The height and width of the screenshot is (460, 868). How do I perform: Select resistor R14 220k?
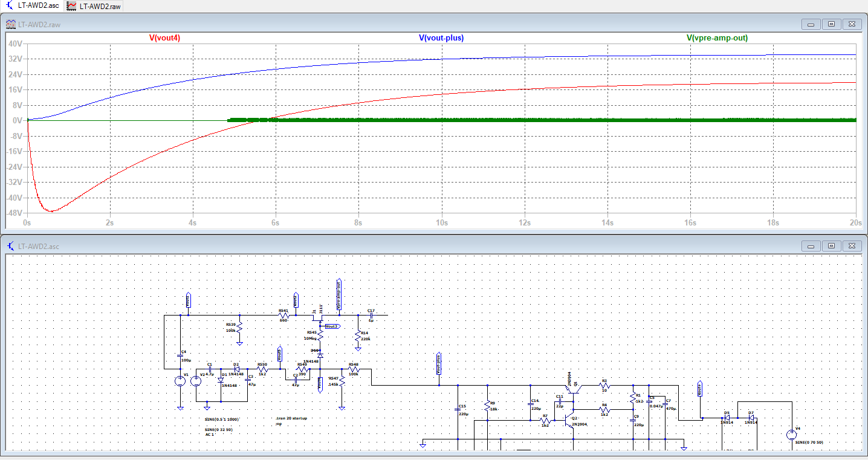tap(359, 336)
